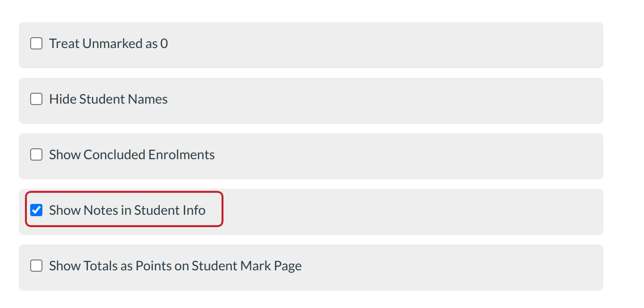Click blank grey area of Treat Unmarked row
Image resolution: width=644 pixels, height=308 pixels.
(x=377, y=45)
